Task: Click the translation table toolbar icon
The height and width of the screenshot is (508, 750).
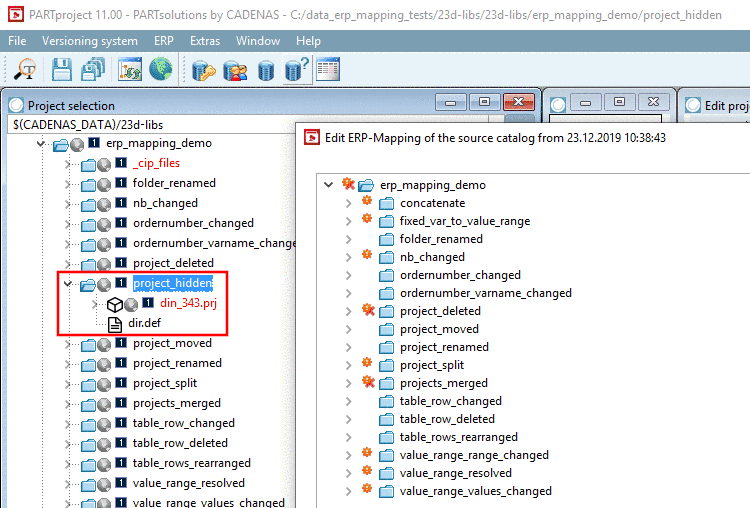Action: 130,69
